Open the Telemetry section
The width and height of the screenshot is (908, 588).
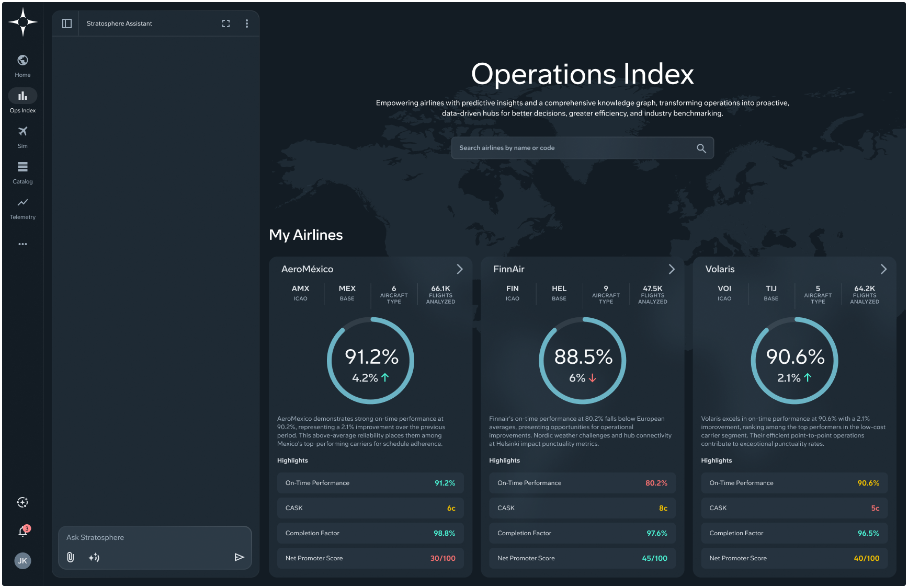click(22, 208)
